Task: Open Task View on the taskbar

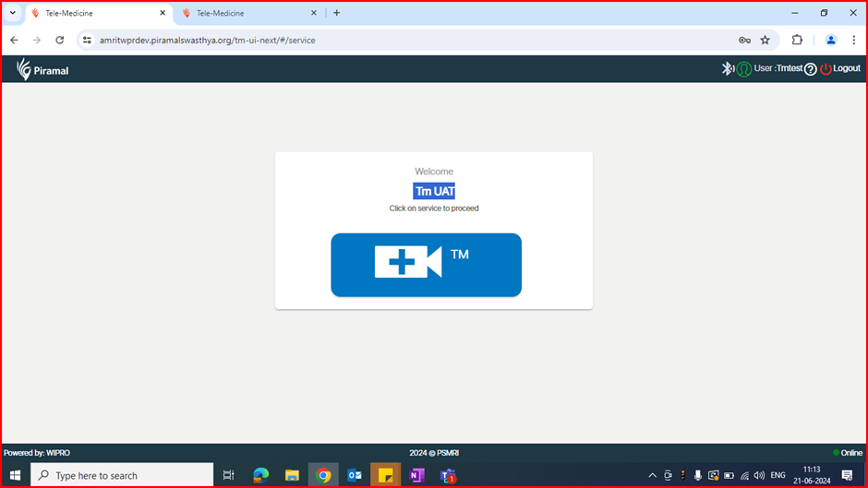Action: pos(228,475)
